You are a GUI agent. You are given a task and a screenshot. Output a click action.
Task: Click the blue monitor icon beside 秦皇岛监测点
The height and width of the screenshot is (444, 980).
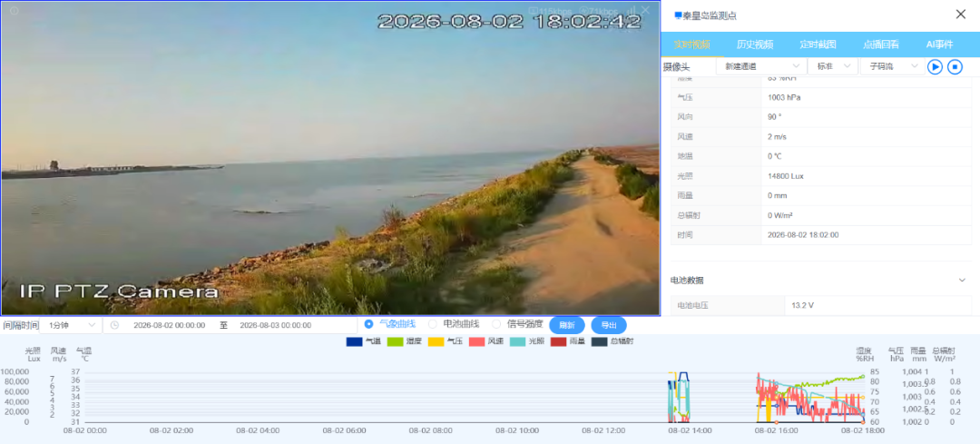[x=678, y=15]
